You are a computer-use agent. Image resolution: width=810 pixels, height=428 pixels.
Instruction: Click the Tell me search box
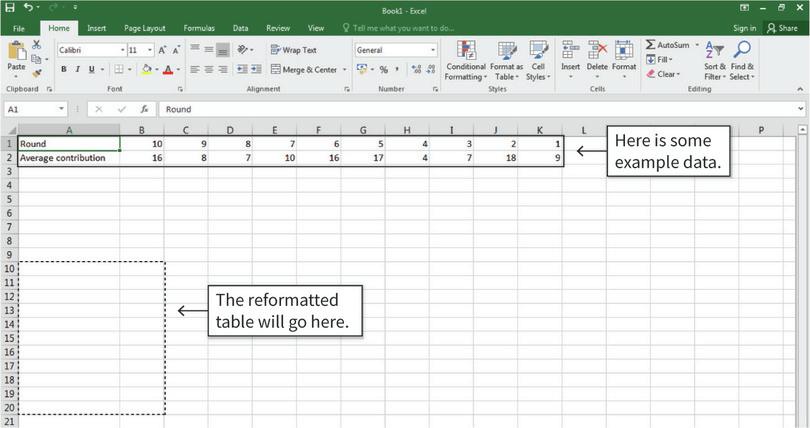click(x=398, y=28)
